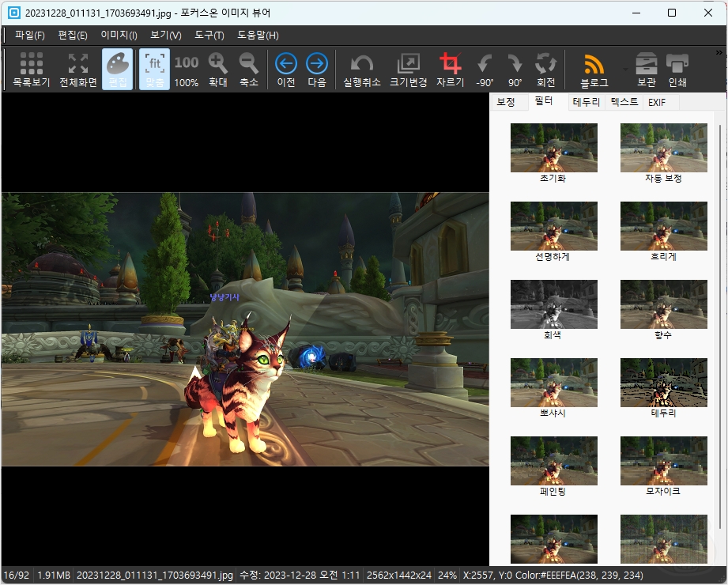This screenshot has height=585, width=728.
Task: Click the status bar filename 20231228_011131_1703693491.jpg
Action: tap(155, 576)
